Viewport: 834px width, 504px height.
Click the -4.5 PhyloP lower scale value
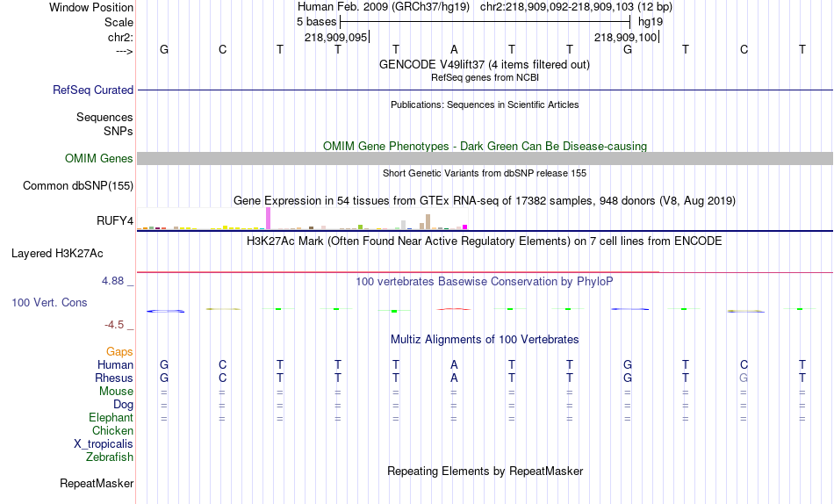click(x=114, y=325)
